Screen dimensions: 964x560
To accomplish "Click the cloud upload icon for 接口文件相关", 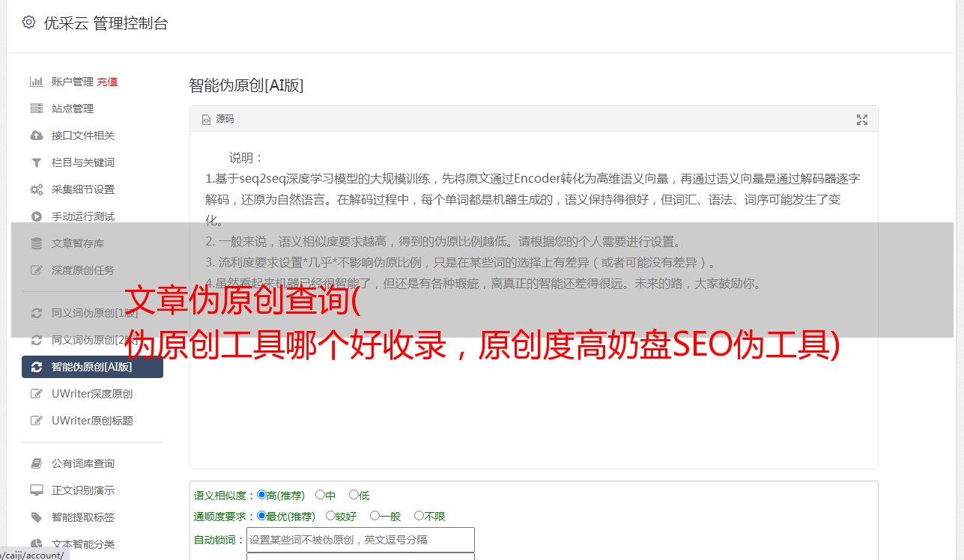I will pyautogui.click(x=36, y=136).
